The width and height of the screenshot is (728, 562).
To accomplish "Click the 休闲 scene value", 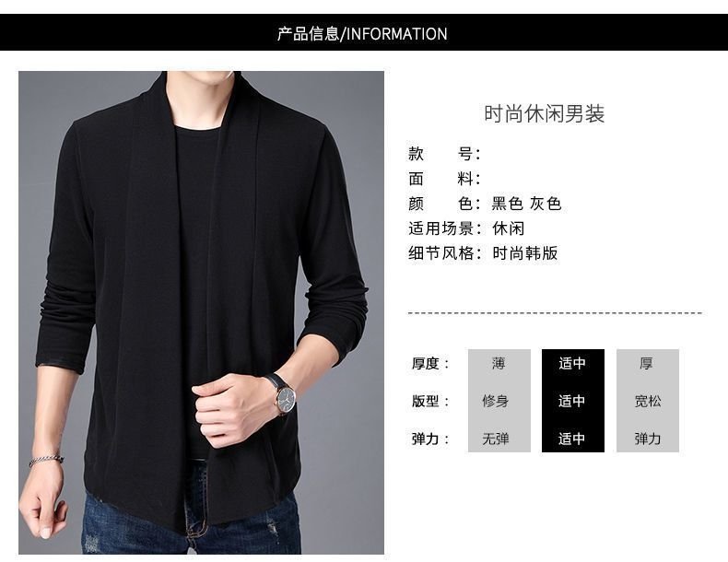I will coord(509,228).
